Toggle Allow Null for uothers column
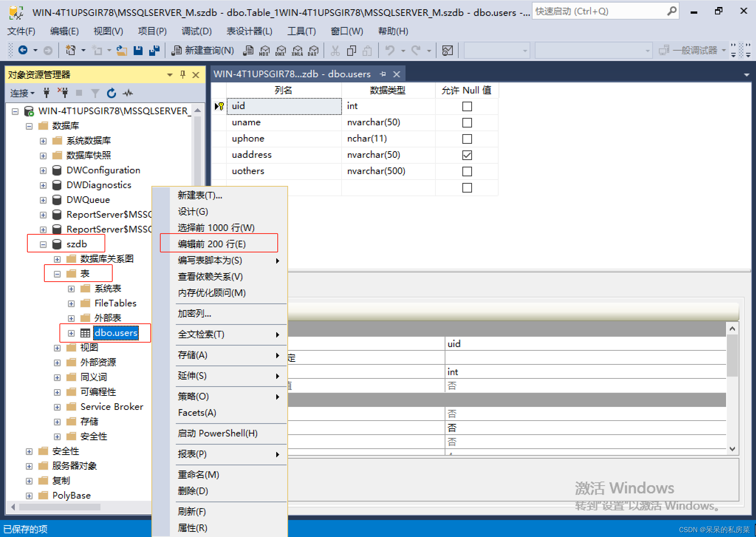Screen dimensions: 756x537 467,171
